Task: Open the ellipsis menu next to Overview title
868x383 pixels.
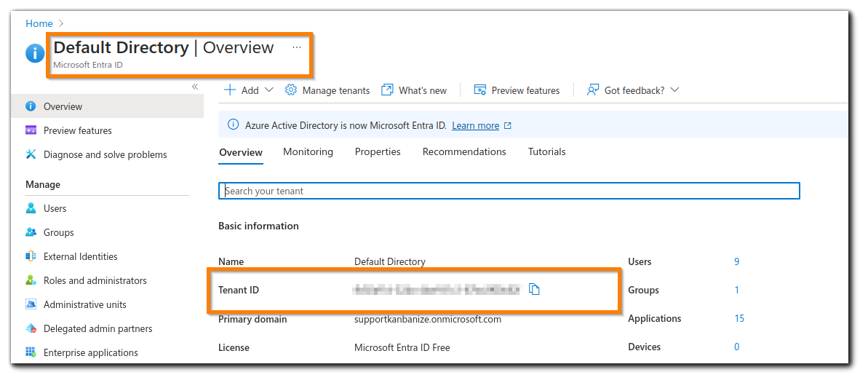Action: [297, 47]
